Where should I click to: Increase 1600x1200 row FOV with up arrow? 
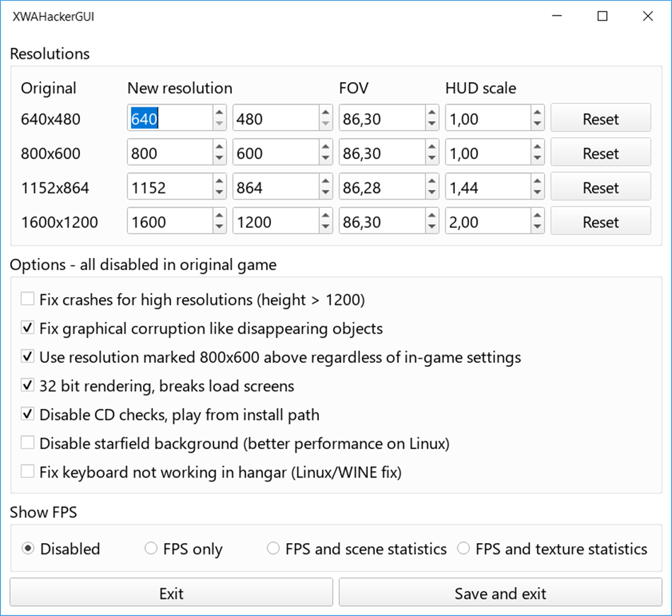point(431,215)
